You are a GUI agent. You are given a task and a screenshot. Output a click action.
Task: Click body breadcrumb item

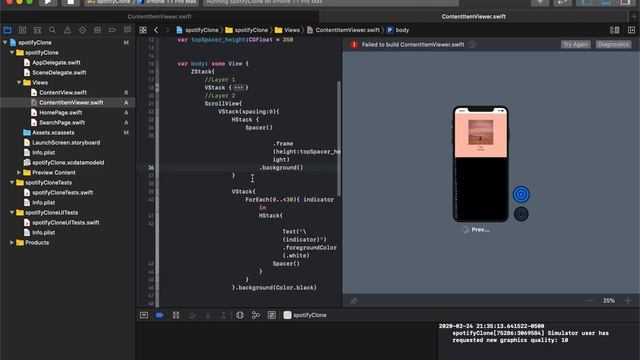click(398, 30)
